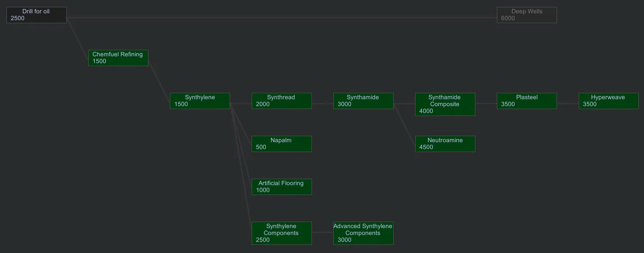The image size is (644, 253).
Task: Pick the Plasteel research node
Action: (527, 101)
